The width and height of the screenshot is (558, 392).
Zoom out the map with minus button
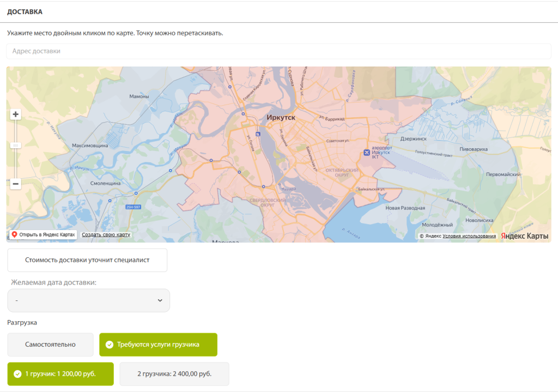[x=15, y=184]
